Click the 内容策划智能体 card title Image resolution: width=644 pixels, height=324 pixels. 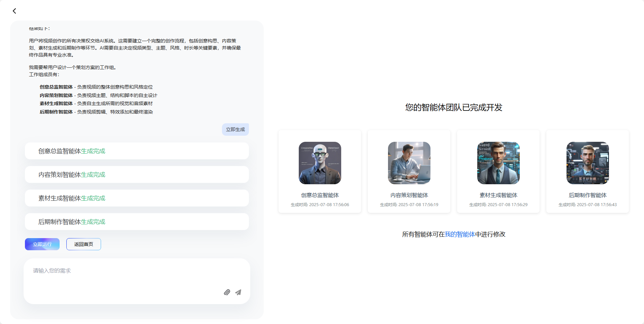coord(409,195)
